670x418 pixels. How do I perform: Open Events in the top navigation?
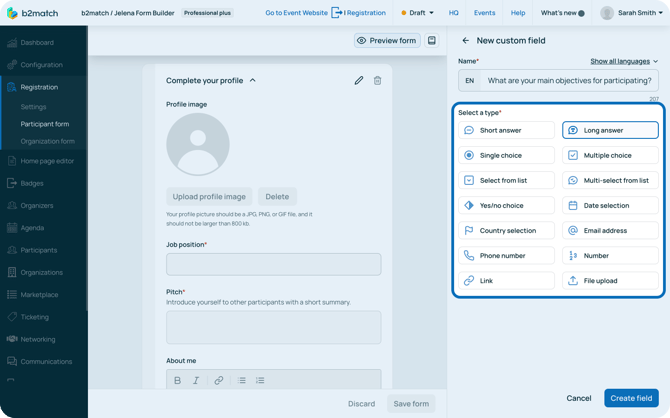[x=484, y=13]
